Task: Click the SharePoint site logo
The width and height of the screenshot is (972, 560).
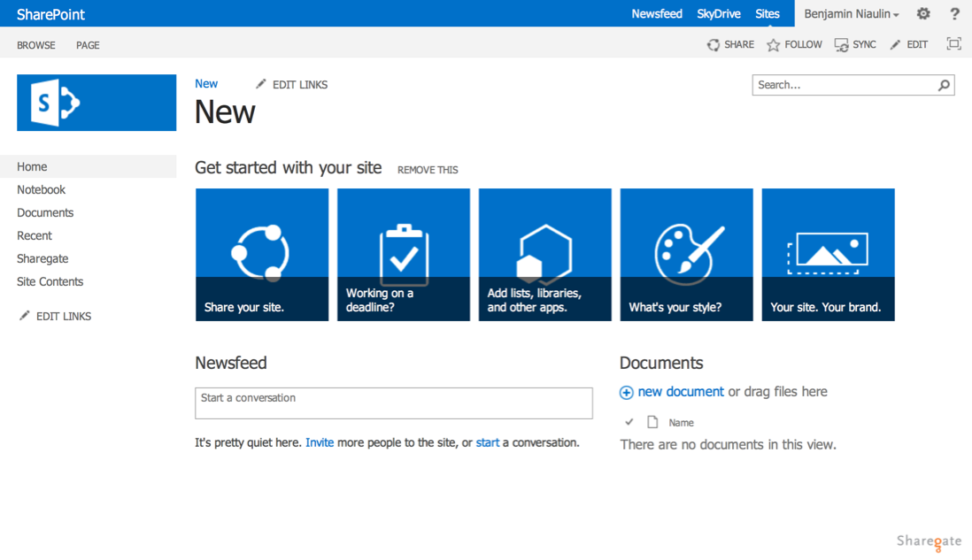Action: (96, 103)
